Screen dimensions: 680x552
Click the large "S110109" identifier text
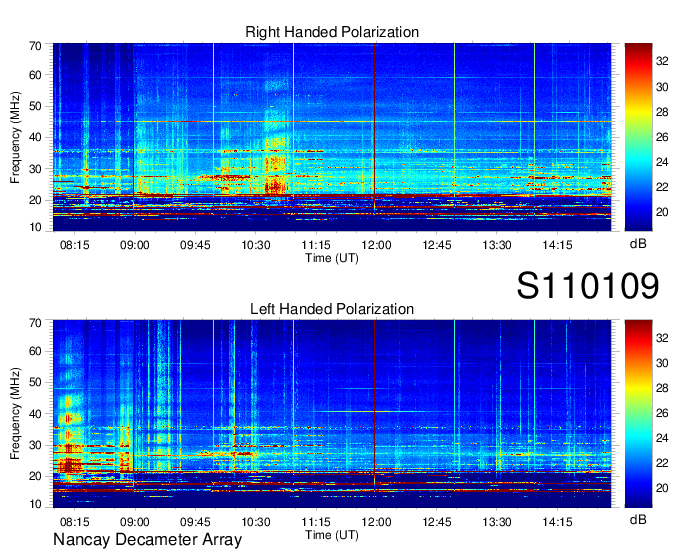588,285
